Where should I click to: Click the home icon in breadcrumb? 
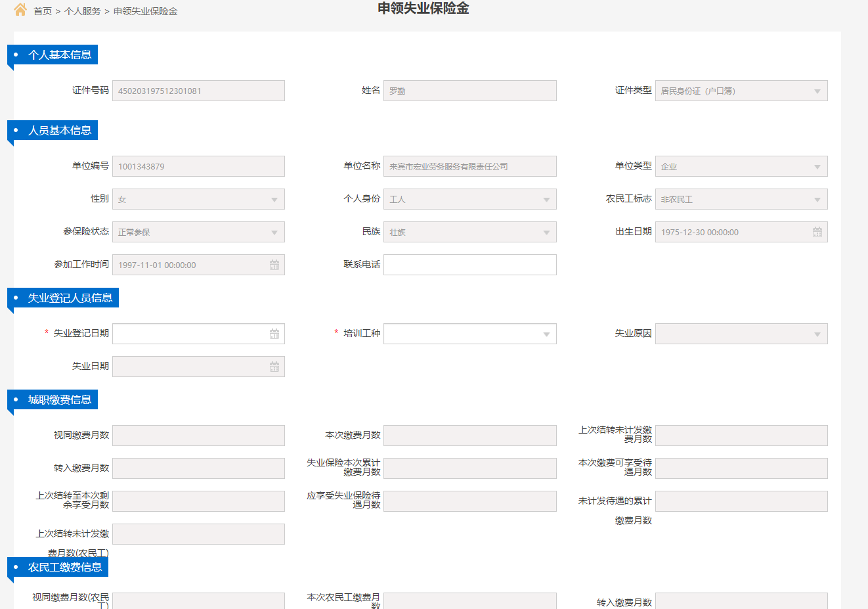click(20, 10)
